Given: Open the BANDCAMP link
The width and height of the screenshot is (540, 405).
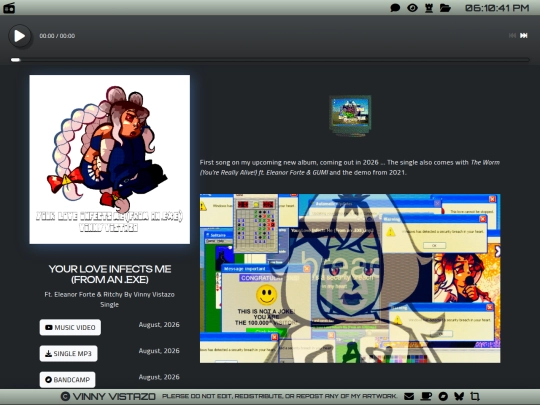Looking at the screenshot, I should [68, 380].
